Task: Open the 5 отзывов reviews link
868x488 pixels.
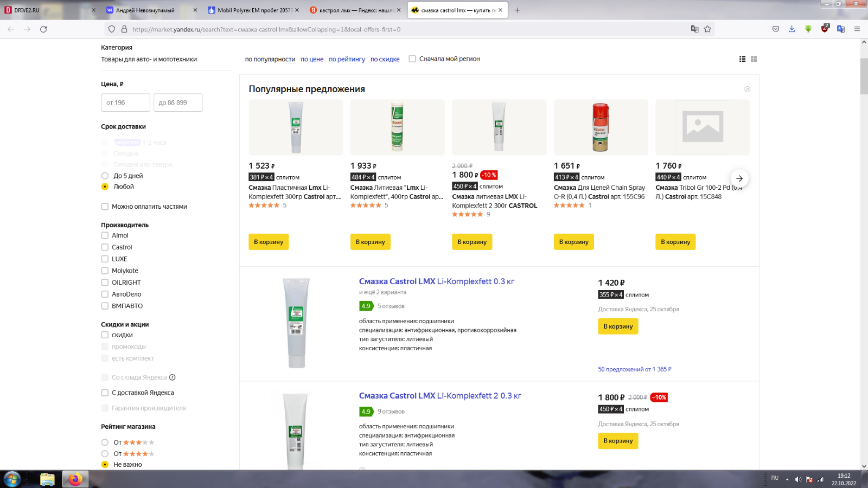Action: [391, 306]
